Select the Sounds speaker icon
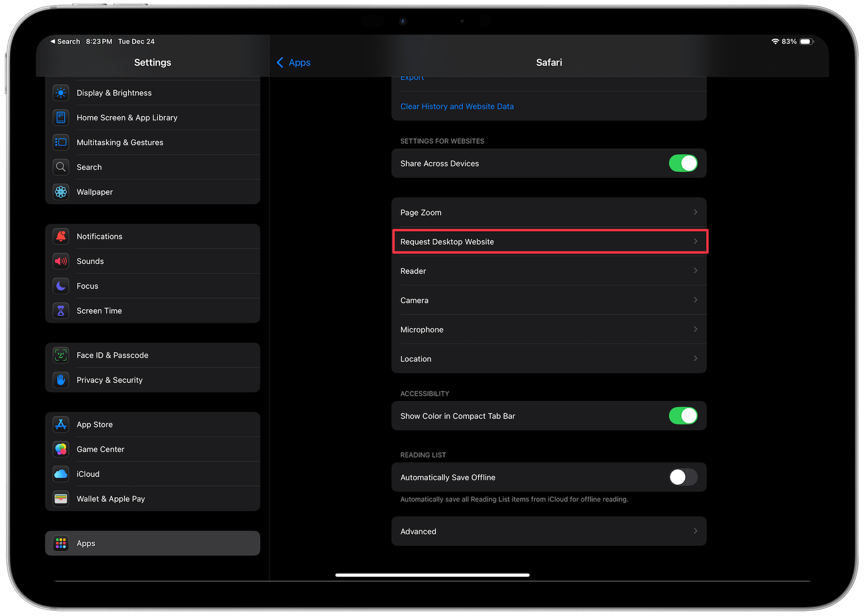The height and width of the screenshot is (616, 865). pyautogui.click(x=61, y=261)
